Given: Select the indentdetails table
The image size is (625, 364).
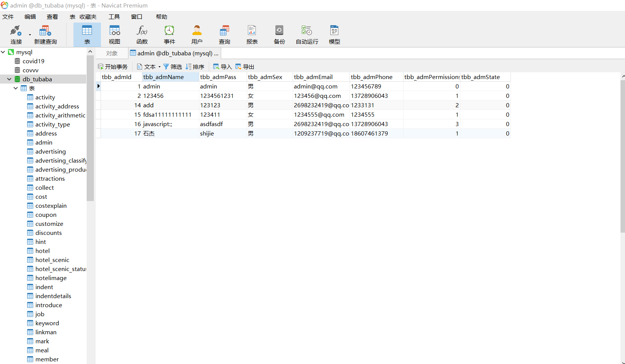Looking at the screenshot, I should pyautogui.click(x=53, y=296).
